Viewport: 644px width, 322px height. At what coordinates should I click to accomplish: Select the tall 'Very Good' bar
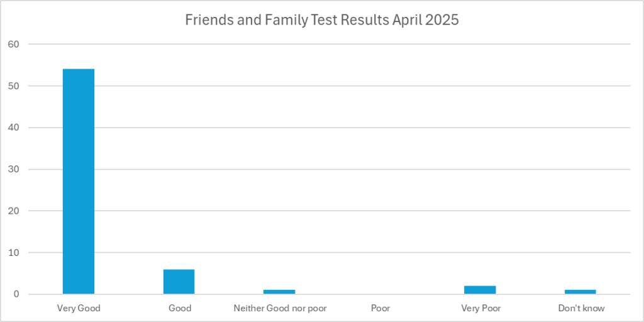click(79, 181)
